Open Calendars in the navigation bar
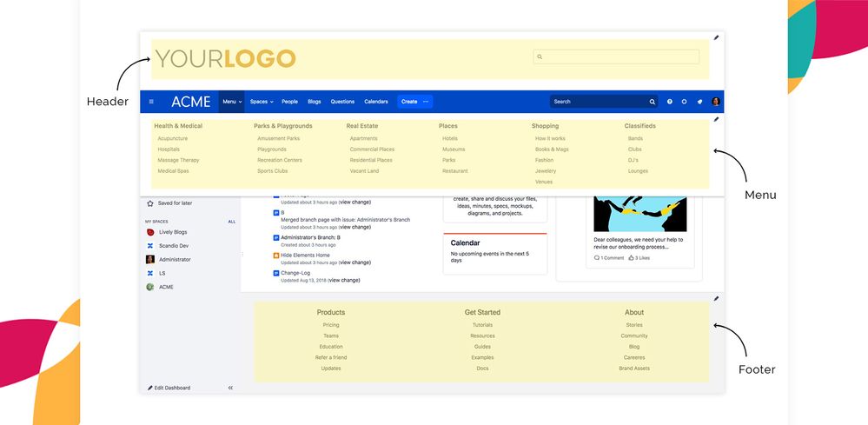This screenshot has width=868, height=425. (x=376, y=102)
